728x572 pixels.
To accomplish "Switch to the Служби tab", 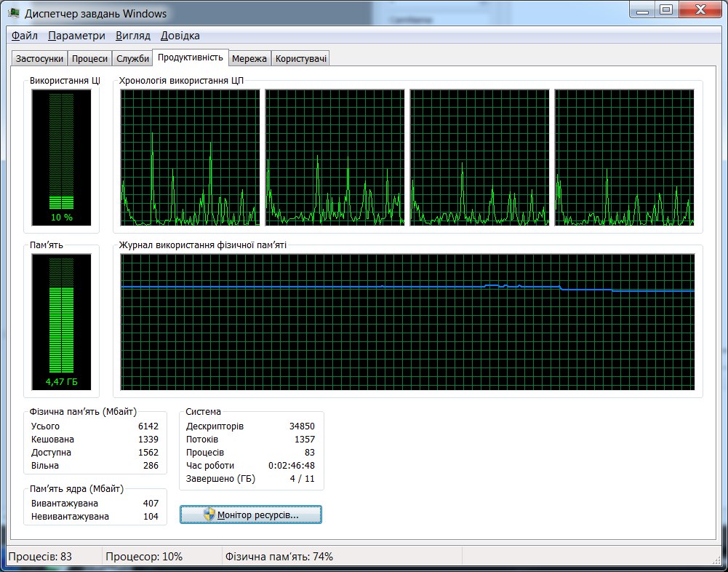I will point(133,58).
